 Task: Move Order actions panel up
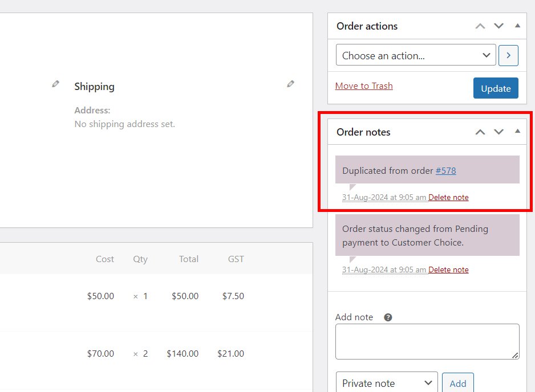[480, 26]
